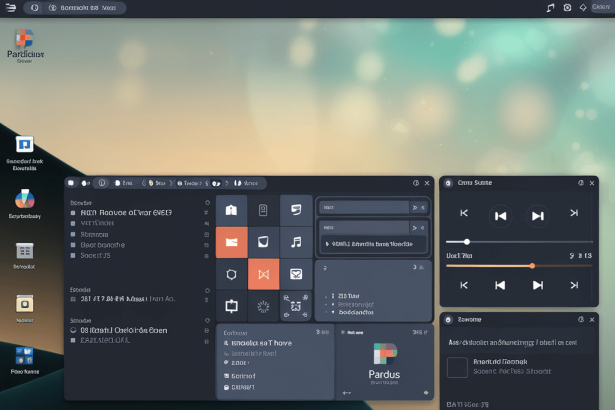The image size is (615, 410).
Task: Click the 'Gkav' button in the top-right corner
Action: tap(602, 7)
